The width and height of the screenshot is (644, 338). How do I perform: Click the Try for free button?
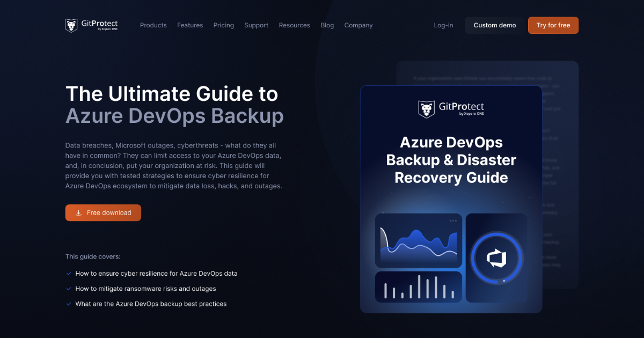[x=553, y=25]
